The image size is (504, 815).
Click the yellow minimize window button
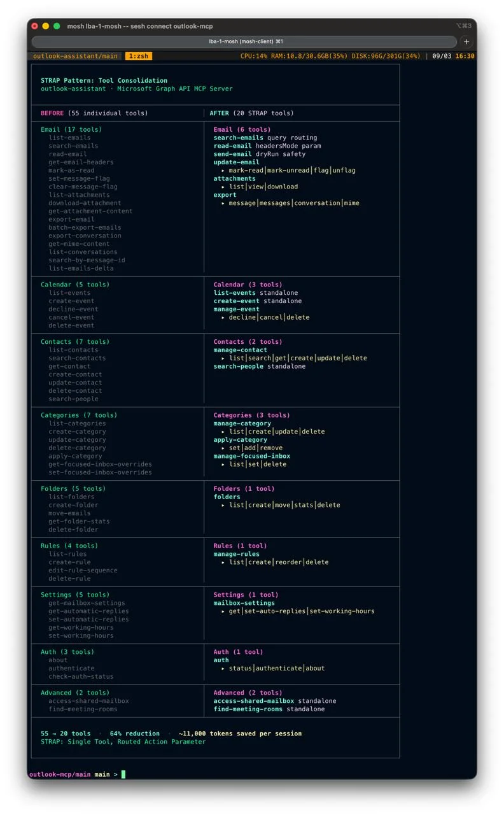click(x=46, y=26)
